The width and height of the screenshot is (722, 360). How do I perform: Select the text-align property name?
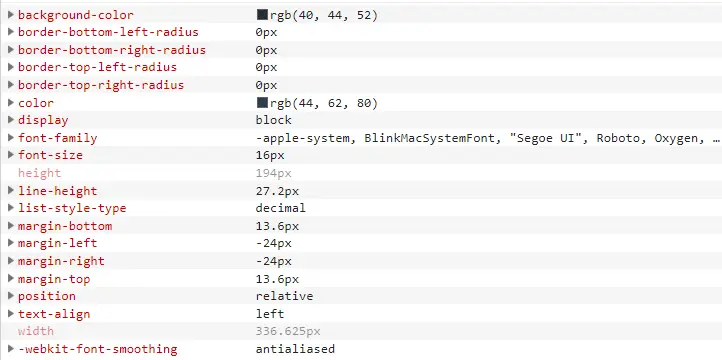[54, 314]
